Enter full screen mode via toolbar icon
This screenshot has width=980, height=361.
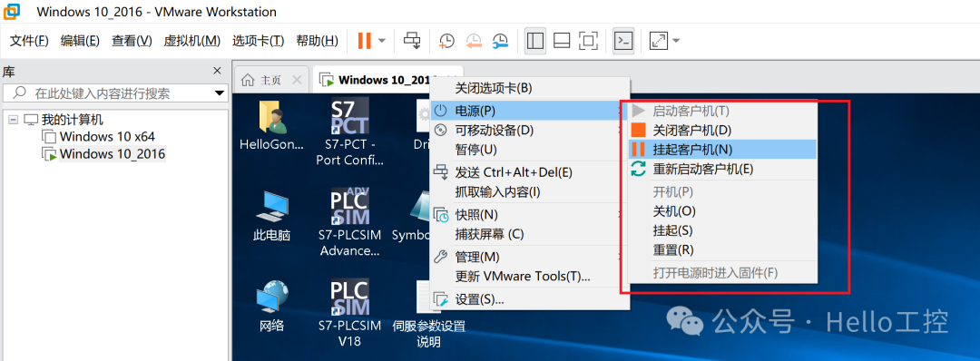tap(588, 41)
